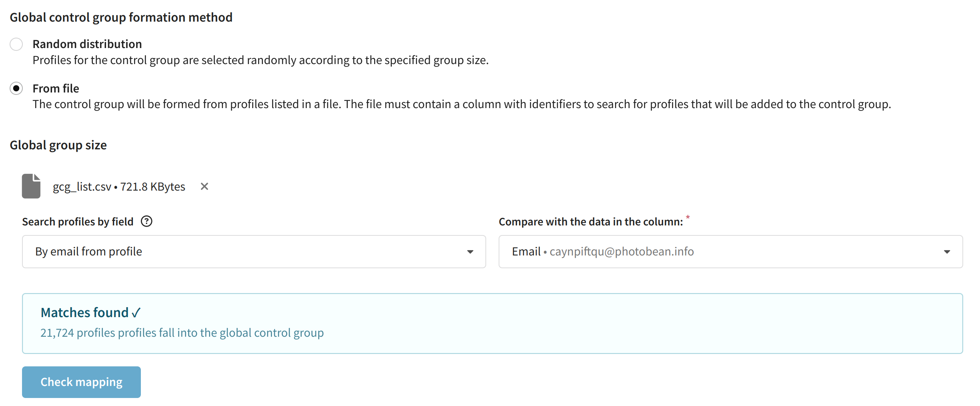Select the From file radio button
Image resolution: width=980 pixels, height=406 pixels.
pyautogui.click(x=16, y=88)
